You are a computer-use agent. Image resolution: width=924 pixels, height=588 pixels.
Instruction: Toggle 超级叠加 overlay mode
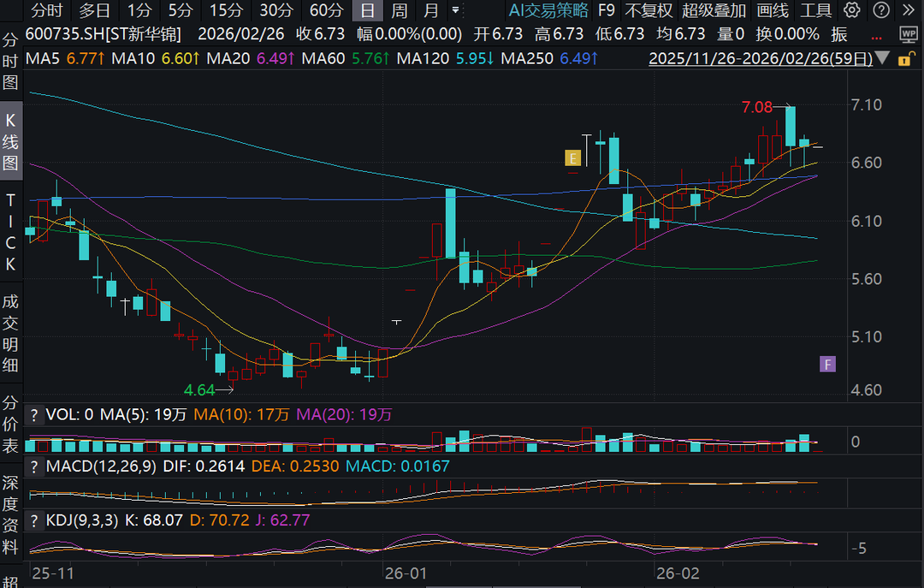pos(713,10)
